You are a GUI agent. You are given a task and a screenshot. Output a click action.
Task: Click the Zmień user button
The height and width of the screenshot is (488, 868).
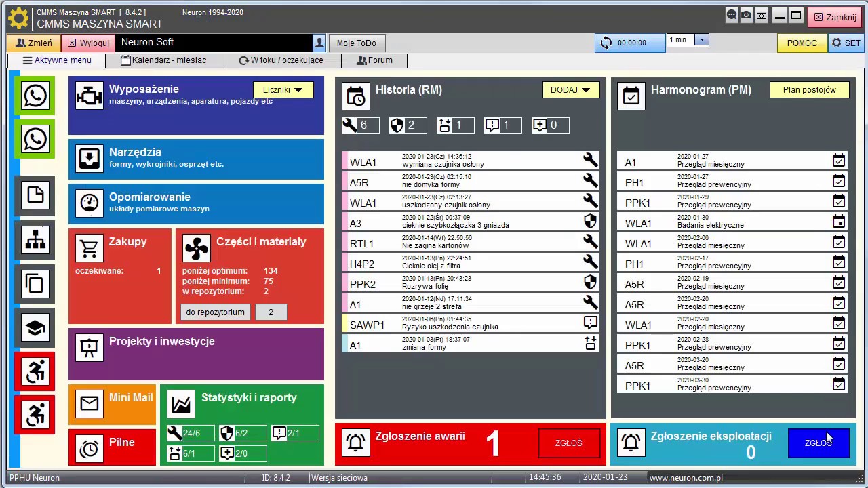(x=34, y=43)
